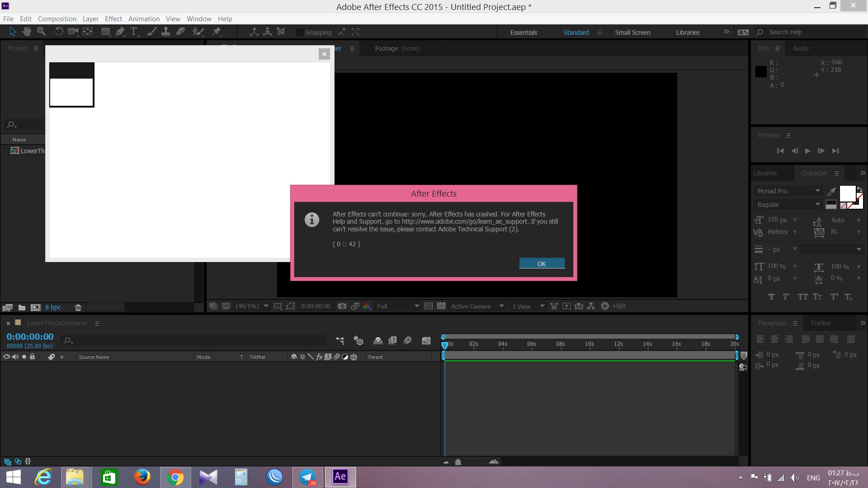Open the Active Camera view dropdown
Screen dimensions: 868x488
477,306
